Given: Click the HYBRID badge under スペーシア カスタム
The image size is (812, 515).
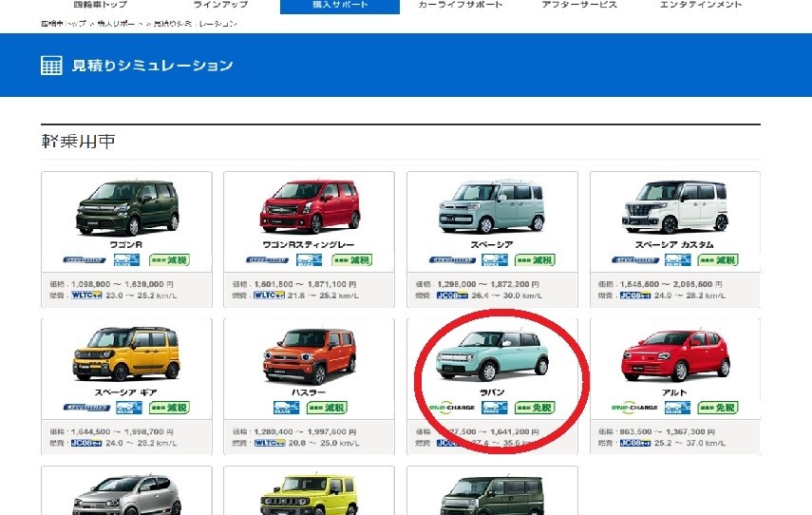Looking at the screenshot, I should point(635,260).
